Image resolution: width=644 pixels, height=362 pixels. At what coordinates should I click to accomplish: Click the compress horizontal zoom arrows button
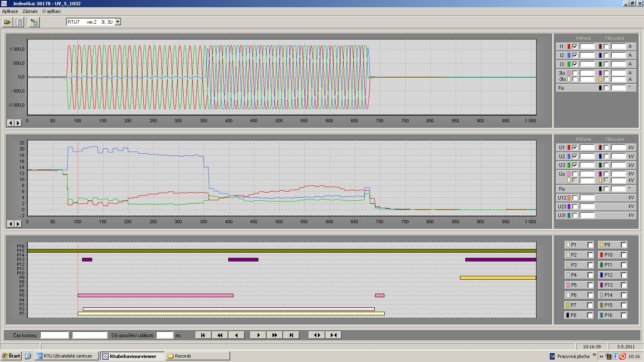coord(333,335)
